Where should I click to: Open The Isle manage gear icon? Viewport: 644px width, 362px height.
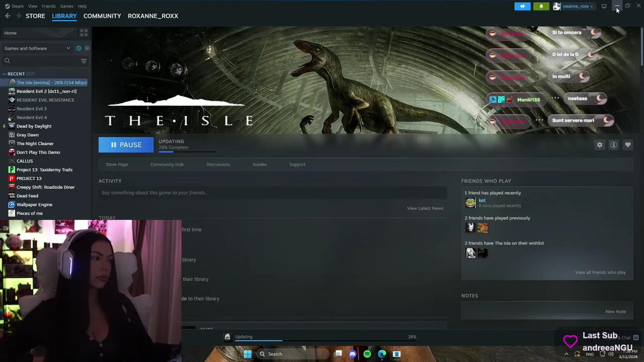pyautogui.click(x=600, y=145)
